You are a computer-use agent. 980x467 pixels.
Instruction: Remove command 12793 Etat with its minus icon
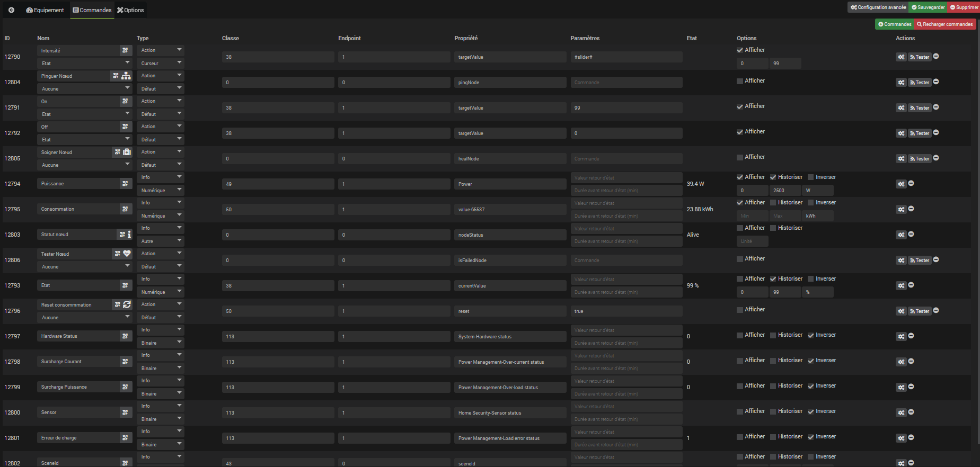(911, 285)
